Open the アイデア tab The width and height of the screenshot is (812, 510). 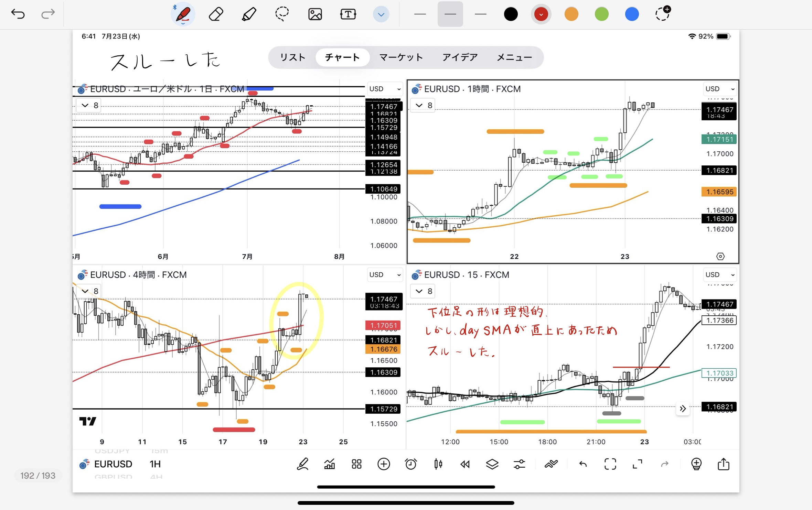(x=460, y=57)
